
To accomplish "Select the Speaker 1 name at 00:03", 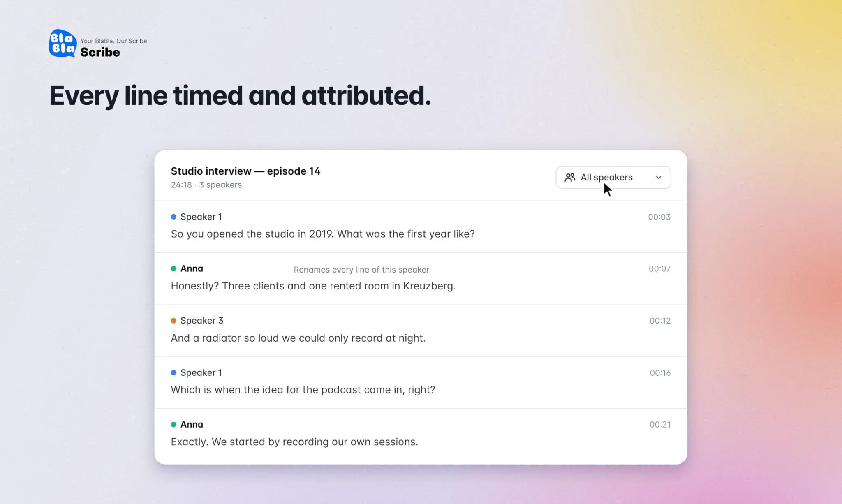I will coord(201,217).
